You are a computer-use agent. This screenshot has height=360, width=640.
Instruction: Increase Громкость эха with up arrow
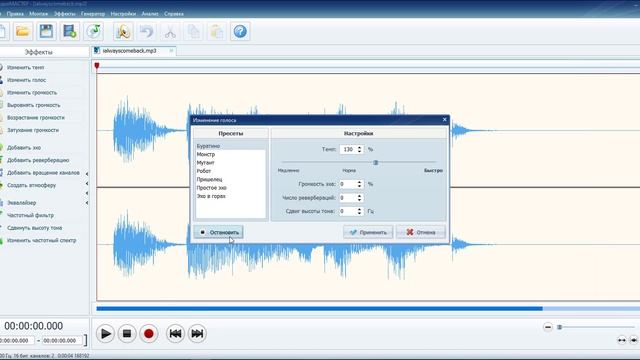359,182
